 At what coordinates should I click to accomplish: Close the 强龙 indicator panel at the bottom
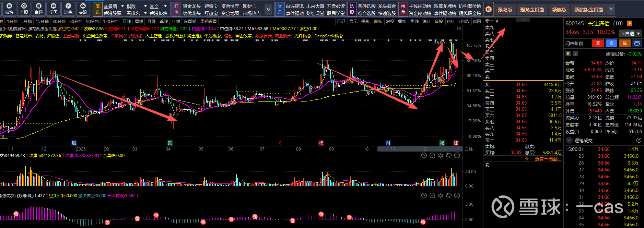tap(457, 196)
